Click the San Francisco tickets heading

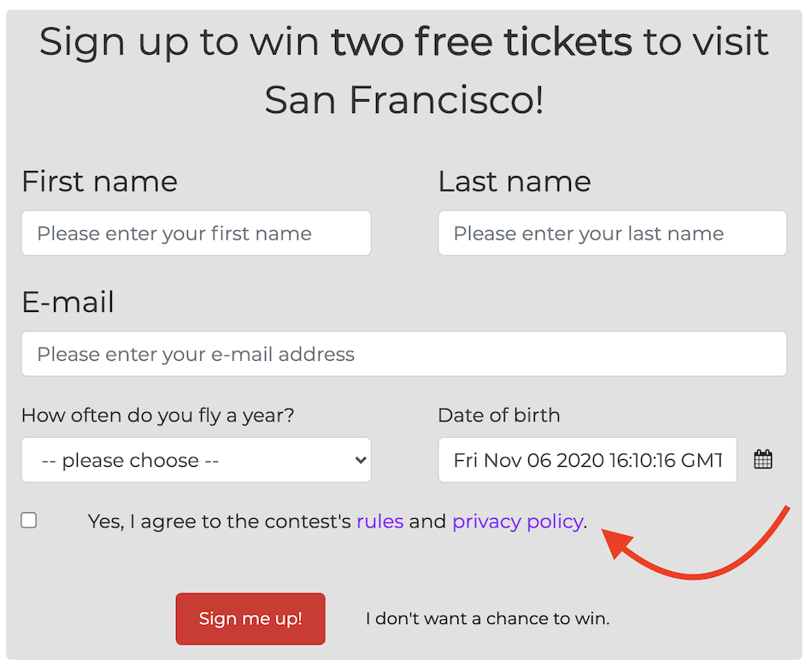[x=404, y=70]
